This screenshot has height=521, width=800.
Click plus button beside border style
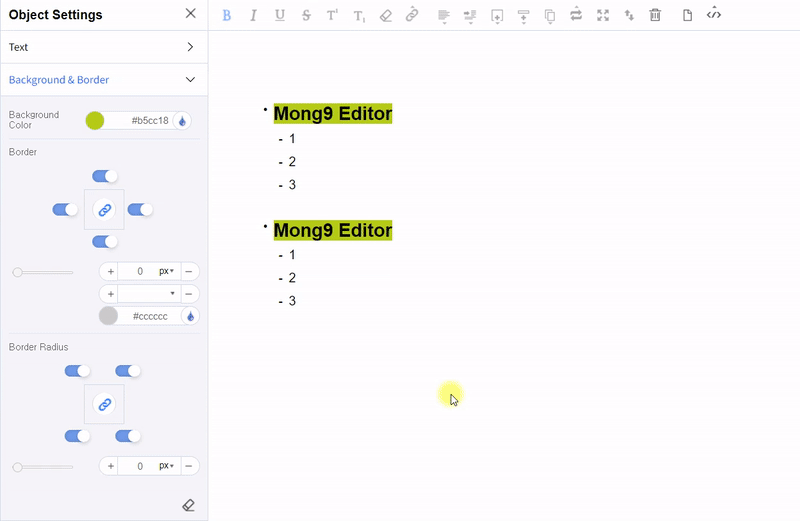110,294
